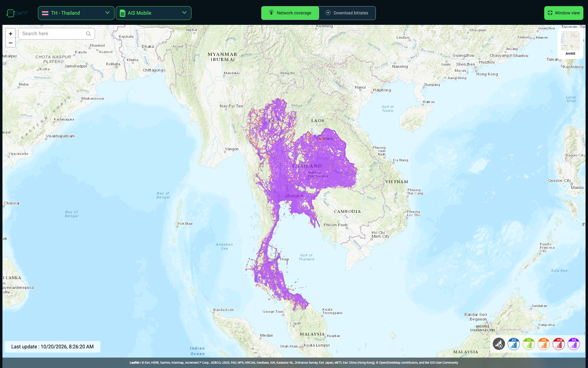The image size is (588, 368).
Task: Open the TH - Thailand country dropdown
Action: [76, 13]
